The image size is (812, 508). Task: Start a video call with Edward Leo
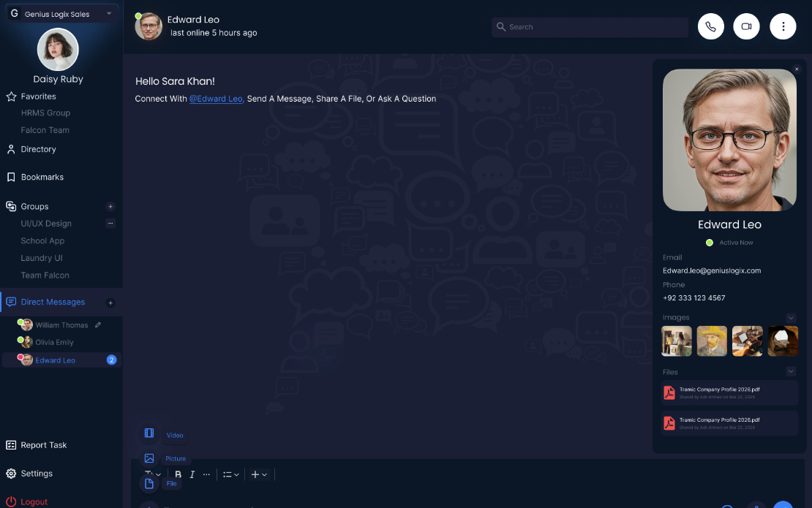(x=746, y=26)
